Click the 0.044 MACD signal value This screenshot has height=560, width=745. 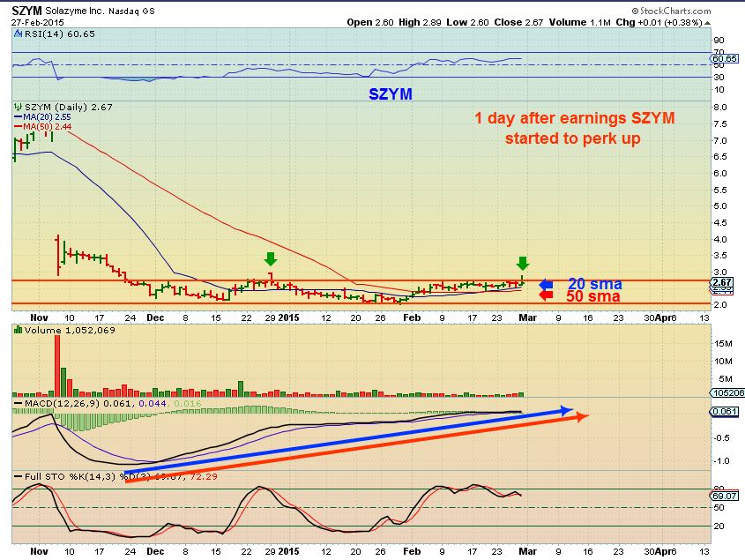point(153,404)
